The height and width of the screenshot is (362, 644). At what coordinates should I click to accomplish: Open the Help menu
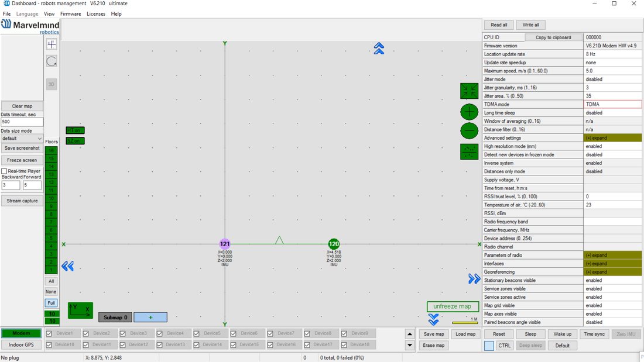coord(117,14)
